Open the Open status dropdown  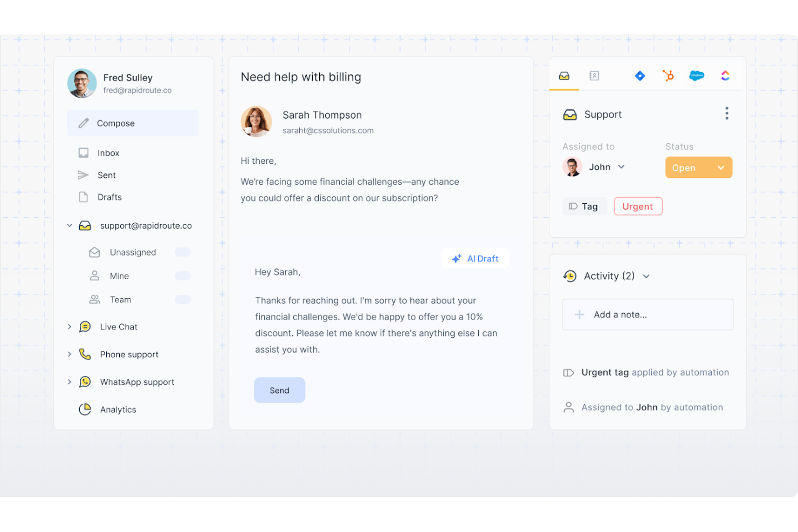(x=699, y=167)
